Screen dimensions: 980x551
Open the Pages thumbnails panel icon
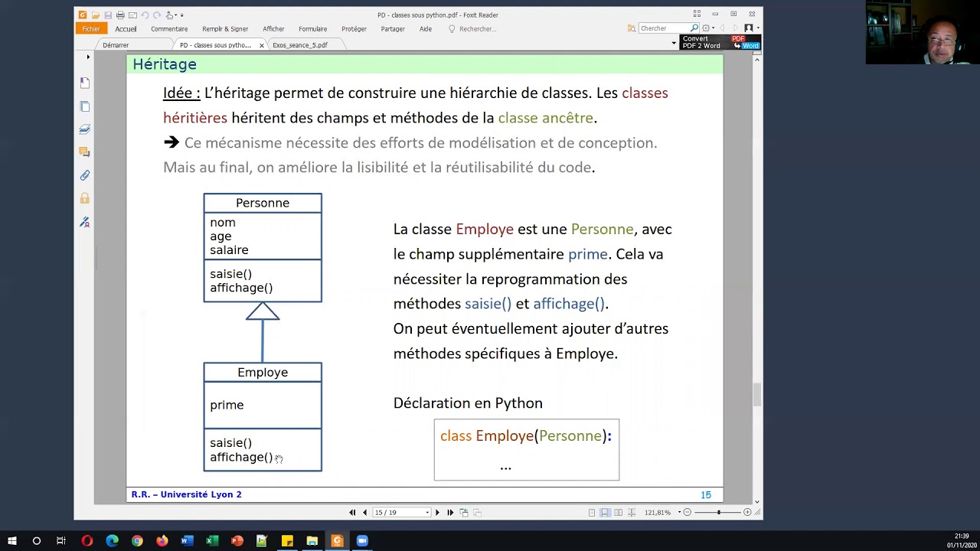pyautogui.click(x=85, y=106)
